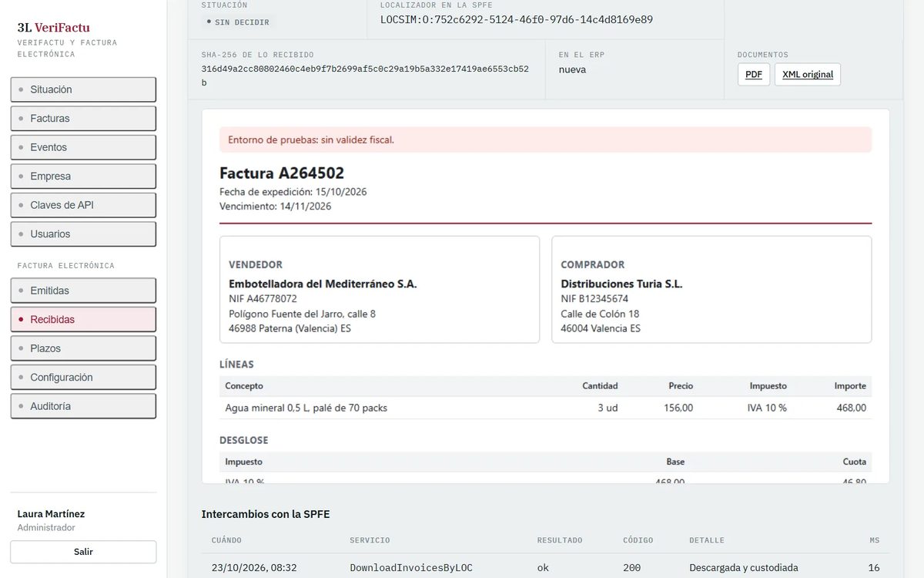Click the Salir logout button
Screen dimensions: 924x578
tap(83, 552)
